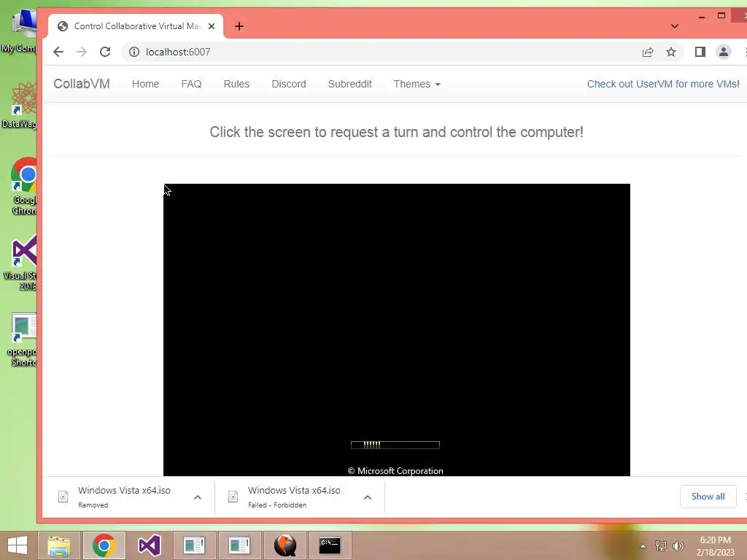Image resolution: width=747 pixels, height=560 pixels.
Task: Maximize the Chrome window
Action: pos(721,16)
